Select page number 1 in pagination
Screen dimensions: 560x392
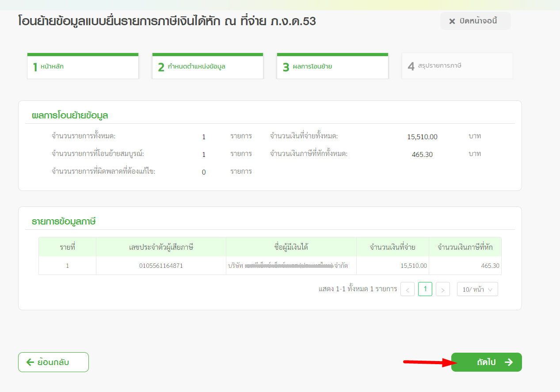(425, 289)
